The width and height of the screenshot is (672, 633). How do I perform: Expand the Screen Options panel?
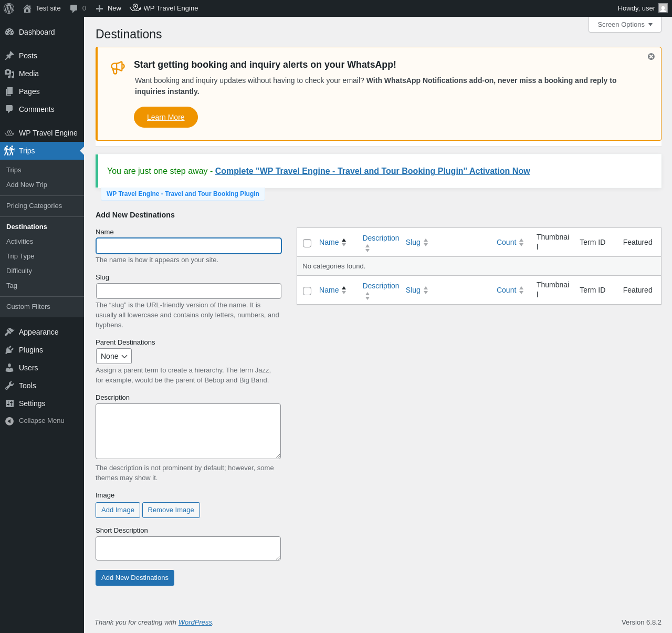click(x=625, y=25)
